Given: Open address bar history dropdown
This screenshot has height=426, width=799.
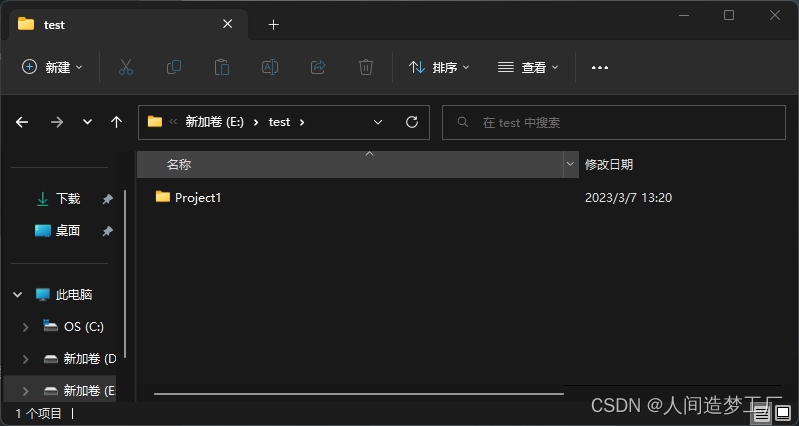Looking at the screenshot, I should [x=378, y=122].
